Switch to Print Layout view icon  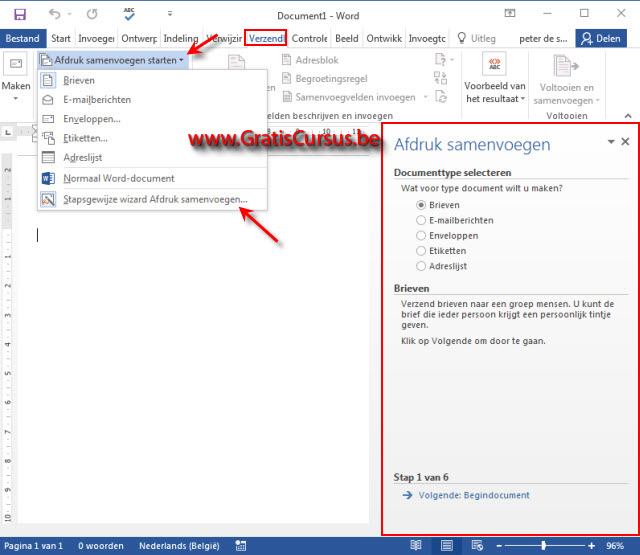447,545
